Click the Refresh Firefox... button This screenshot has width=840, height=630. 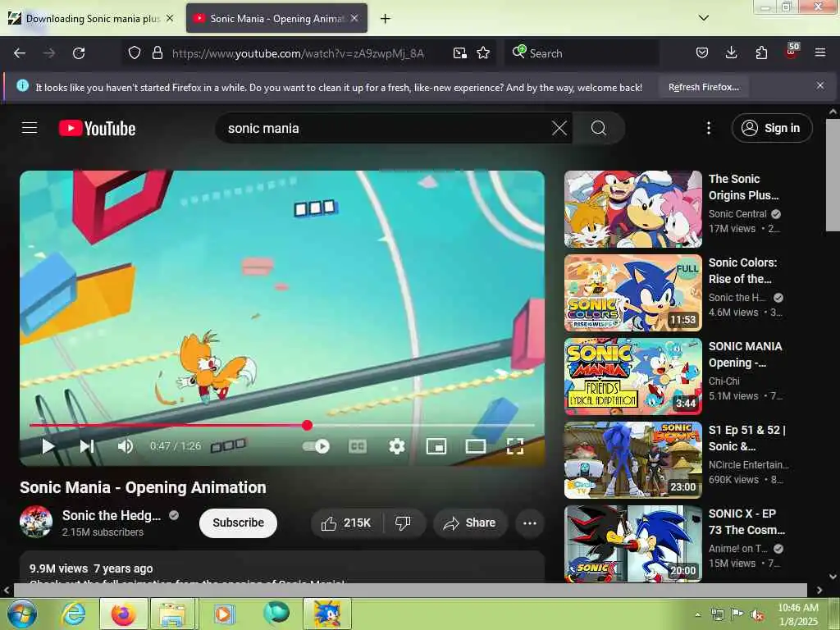[x=703, y=87]
